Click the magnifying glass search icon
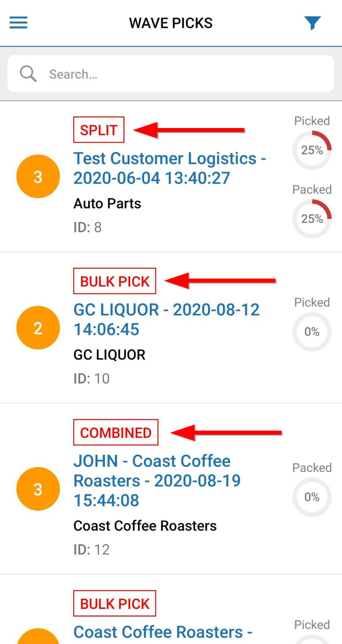 click(x=28, y=74)
